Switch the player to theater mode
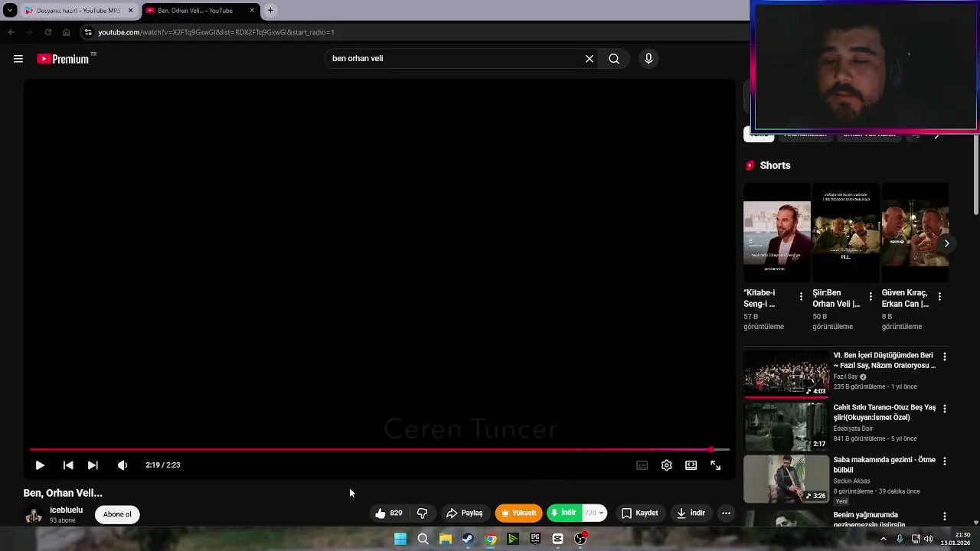 click(x=691, y=465)
